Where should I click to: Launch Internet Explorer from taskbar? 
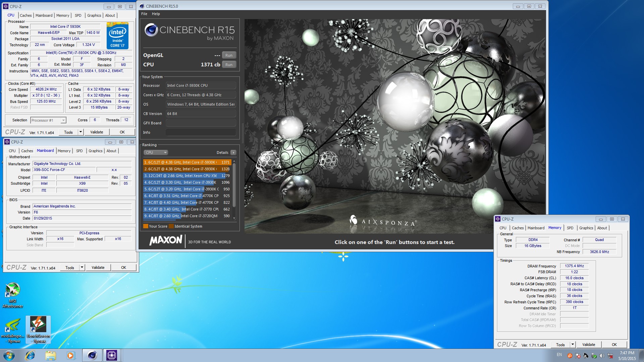click(30, 355)
